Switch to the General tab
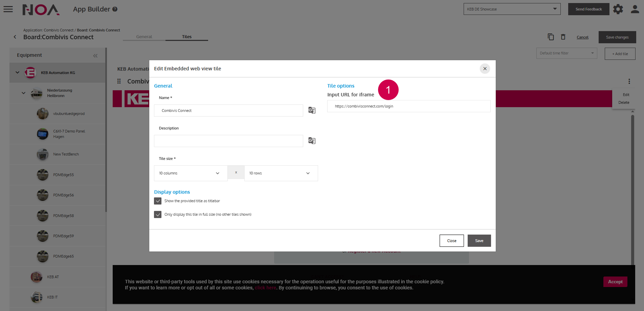The image size is (644, 311). 144,37
